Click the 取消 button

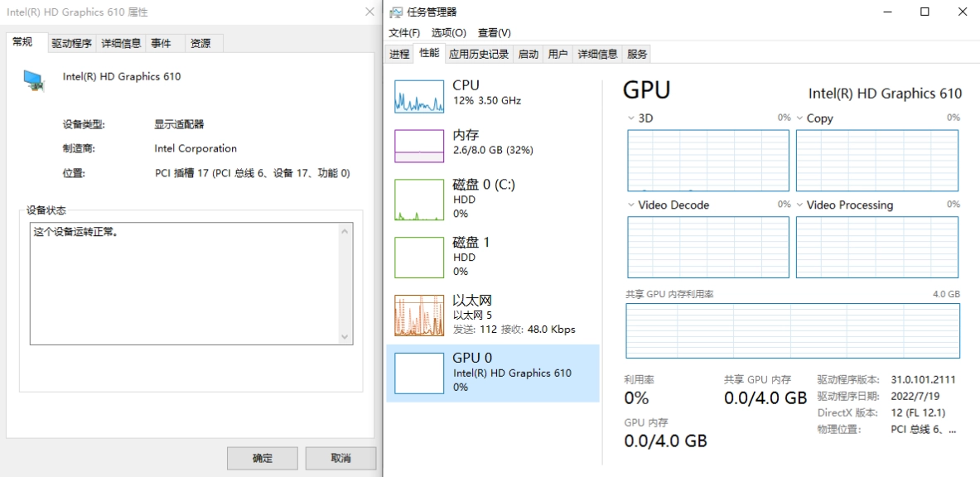tap(340, 458)
